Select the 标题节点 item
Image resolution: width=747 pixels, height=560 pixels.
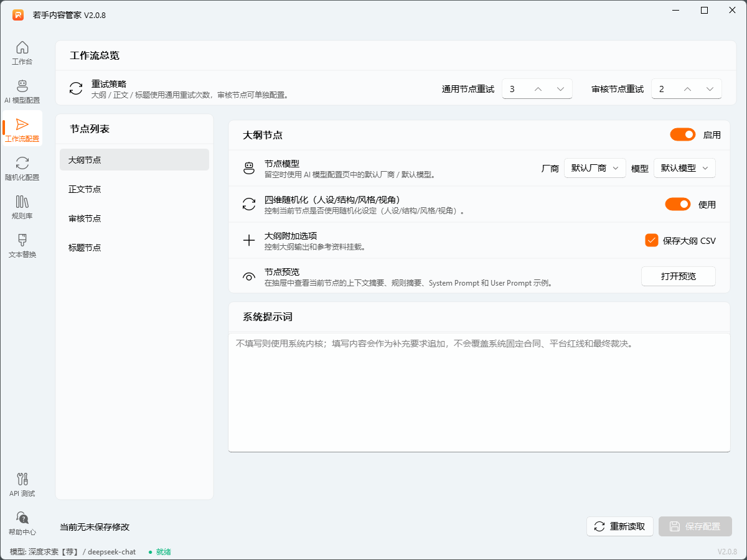coord(134,247)
